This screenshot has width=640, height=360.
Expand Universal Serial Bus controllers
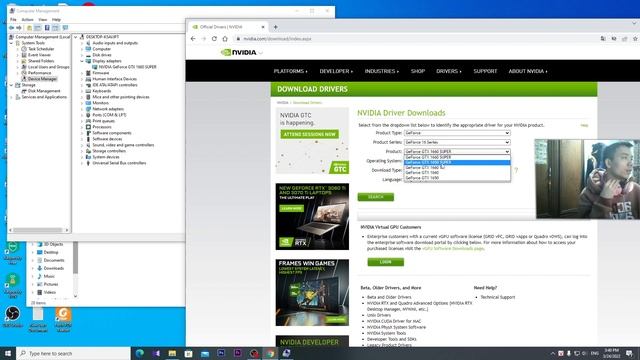click(x=82, y=163)
